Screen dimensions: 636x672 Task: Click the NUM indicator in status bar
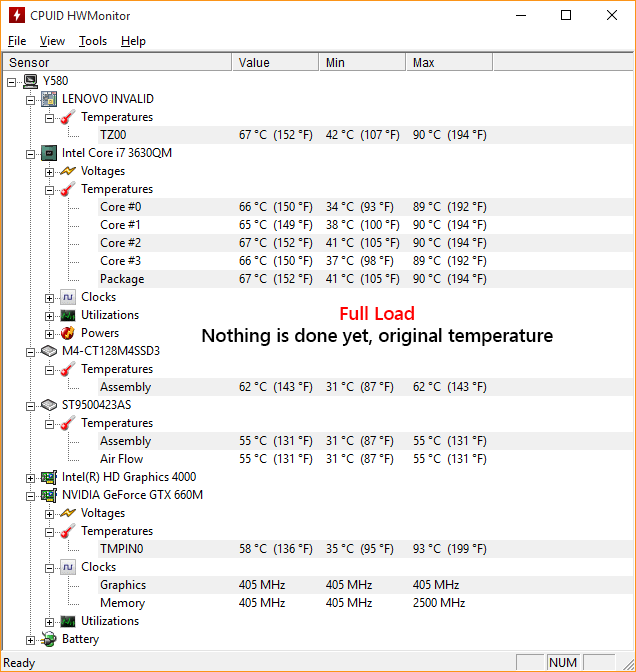point(563,663)
